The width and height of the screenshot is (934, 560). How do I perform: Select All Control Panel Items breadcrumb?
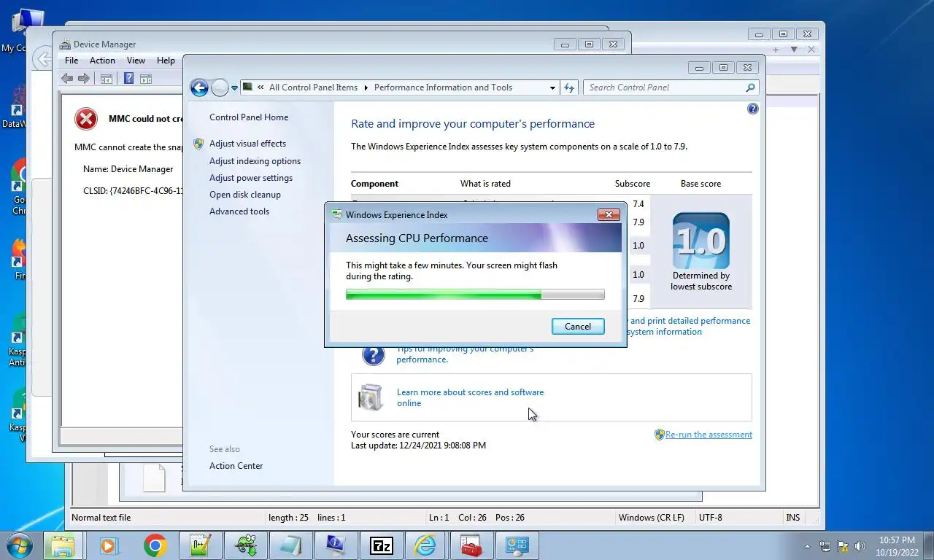pyautogui.click(x=313, y=87)
